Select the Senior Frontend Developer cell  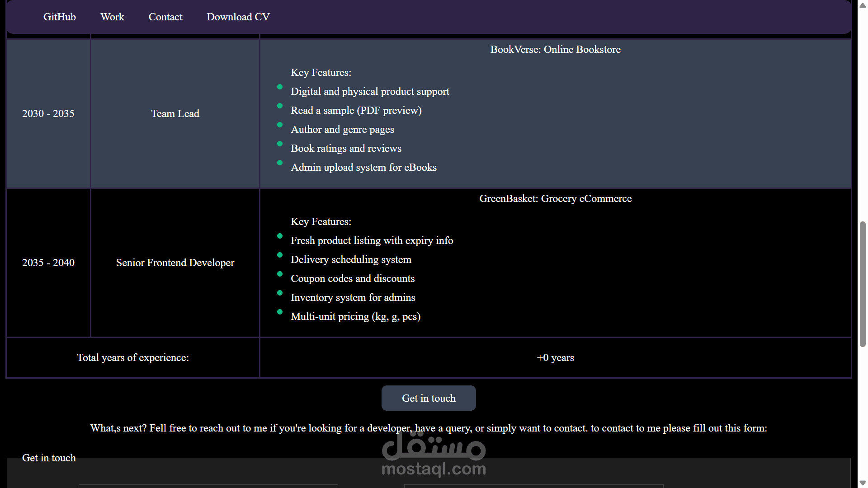[175, 263]
